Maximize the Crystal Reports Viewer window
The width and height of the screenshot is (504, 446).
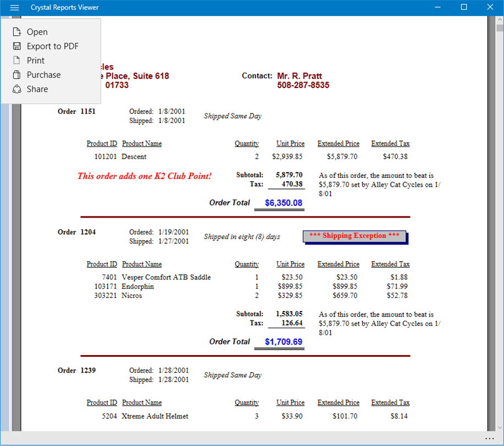point(463,7)
